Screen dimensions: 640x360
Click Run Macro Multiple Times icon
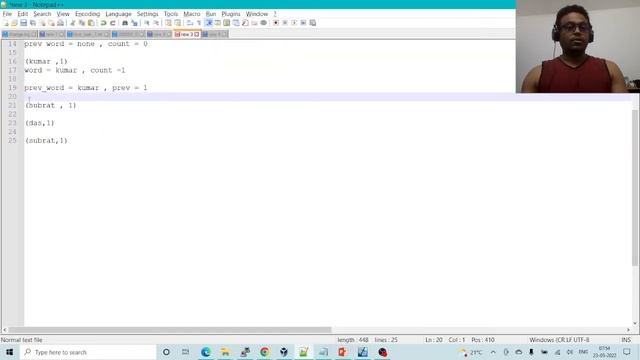point(303,23)
